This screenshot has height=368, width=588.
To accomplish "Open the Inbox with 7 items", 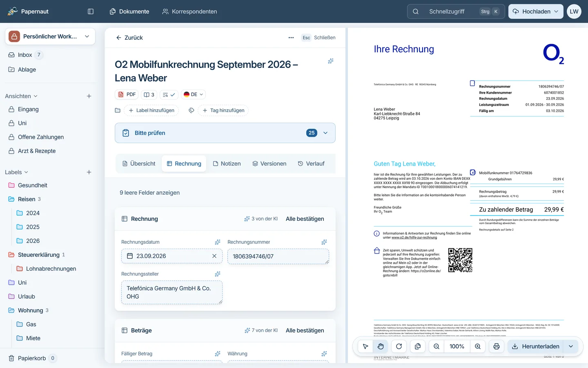I will click(25, 55).
